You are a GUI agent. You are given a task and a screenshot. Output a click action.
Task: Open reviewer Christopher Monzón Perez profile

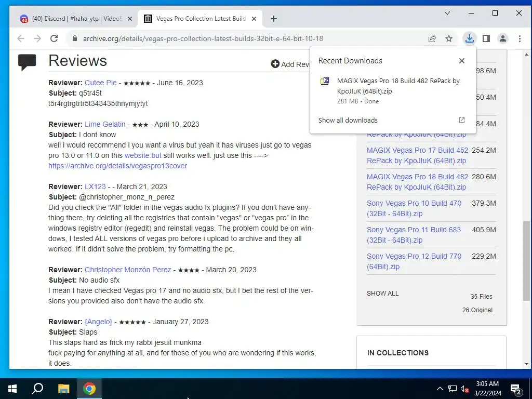pyautogui.click(x=128, y=270)
